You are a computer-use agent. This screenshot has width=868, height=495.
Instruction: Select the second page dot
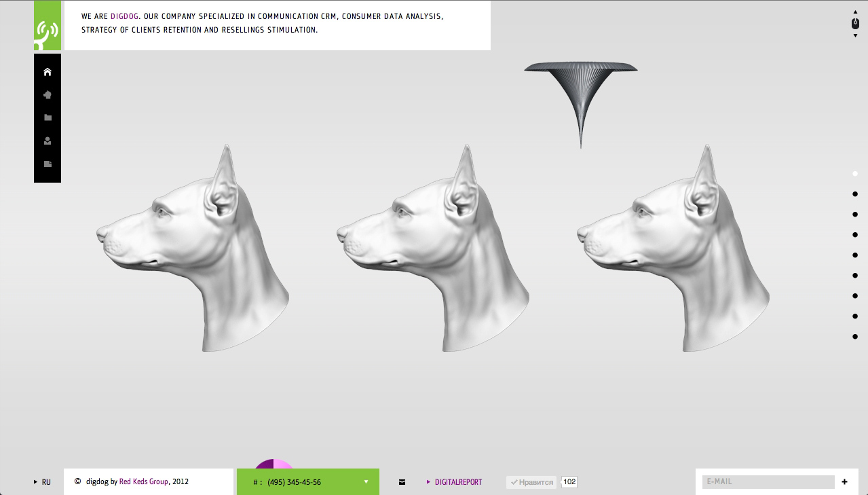(855, 194)
